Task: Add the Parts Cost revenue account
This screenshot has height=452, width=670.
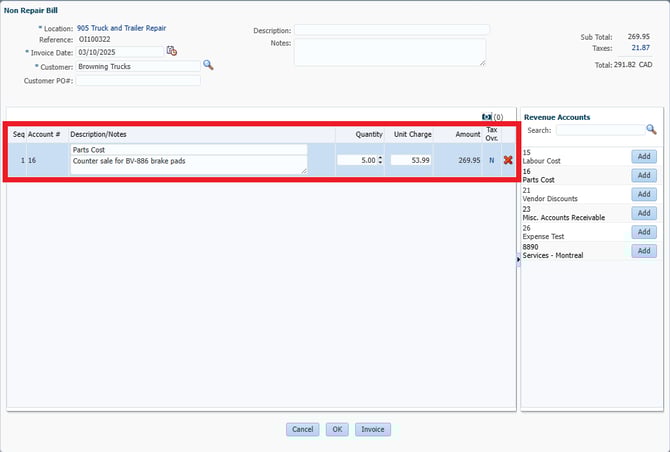Action: pyautogui.click(x=644, y=175)
